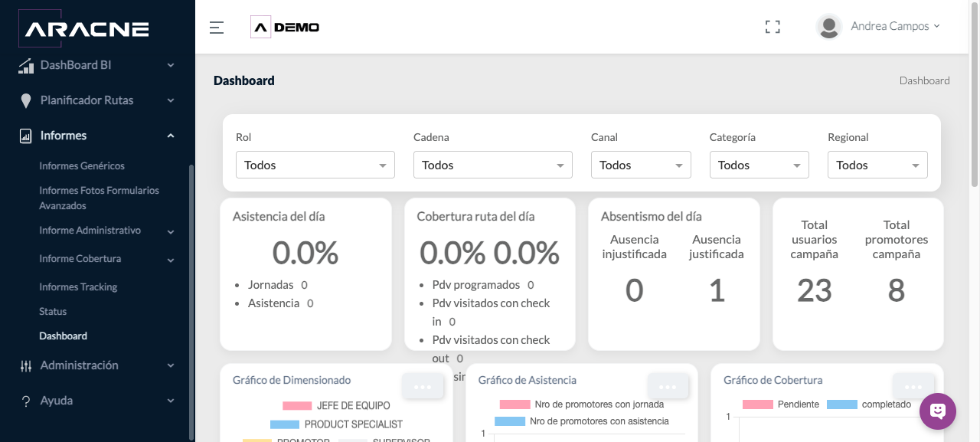Viewport: 980px width, 442px height.
Task: Click Ausencia justificada count 1
Action: (717, 291)
